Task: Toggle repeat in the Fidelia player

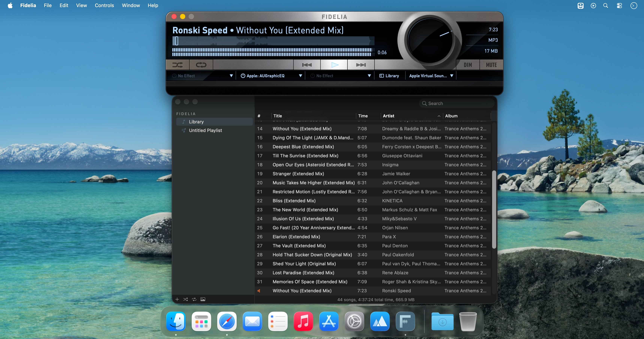Action: point(201,65)
